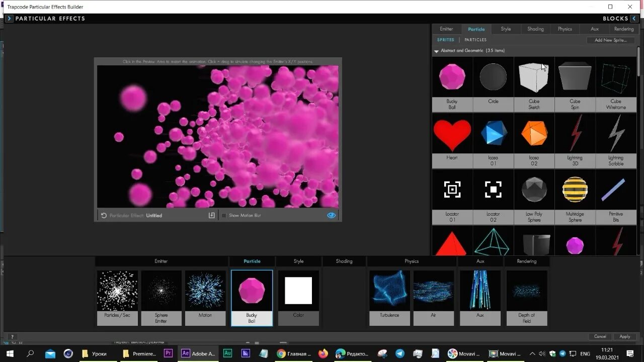The height and width of the screenshot is (362, 644).
Task: Click the Physics header in the effects chain
Action: point(412,261)
